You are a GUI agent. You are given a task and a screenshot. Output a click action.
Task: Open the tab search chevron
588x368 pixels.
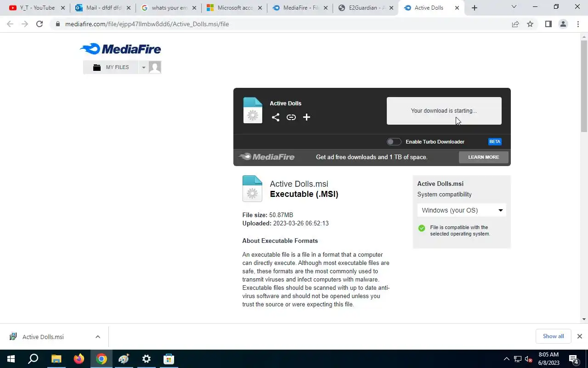(x=514, y=7)
